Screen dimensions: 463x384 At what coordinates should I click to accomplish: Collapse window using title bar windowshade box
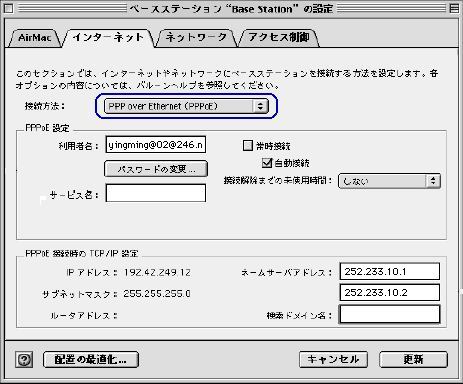454,8
